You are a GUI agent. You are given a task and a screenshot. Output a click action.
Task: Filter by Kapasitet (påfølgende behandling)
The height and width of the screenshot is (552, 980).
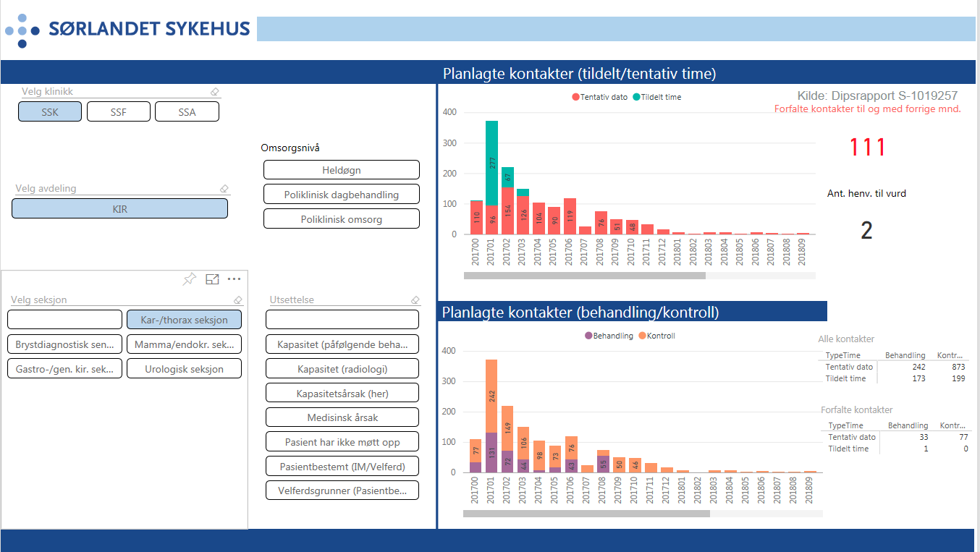point(342,344)
